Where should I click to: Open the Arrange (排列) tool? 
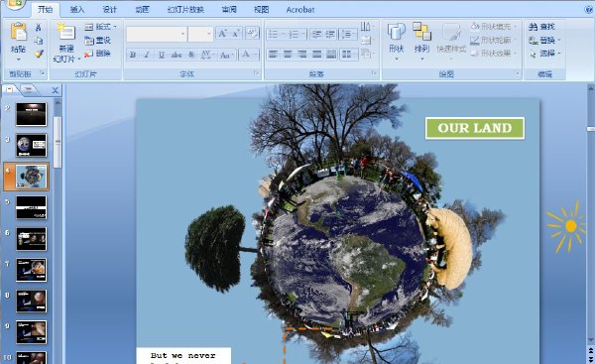[x=421, y=42]
